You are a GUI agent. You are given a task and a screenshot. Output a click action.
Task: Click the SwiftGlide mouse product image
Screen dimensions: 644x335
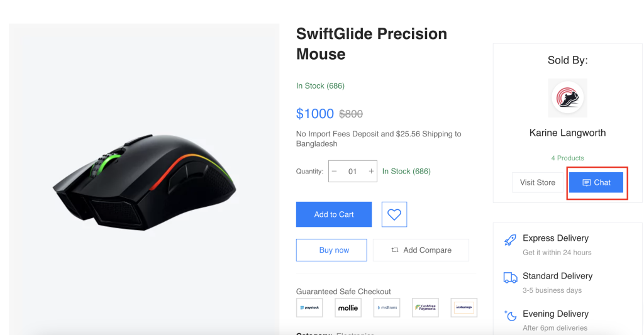tap(144, 182)
